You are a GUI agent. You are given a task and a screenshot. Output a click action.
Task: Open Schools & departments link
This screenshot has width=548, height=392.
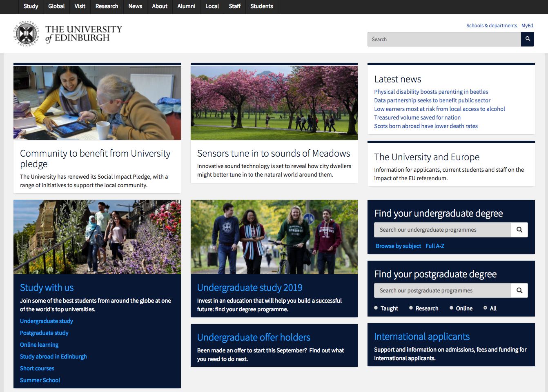492,25
